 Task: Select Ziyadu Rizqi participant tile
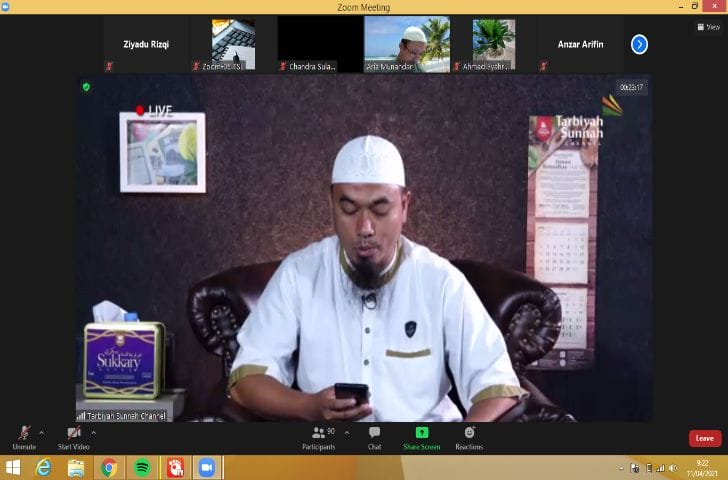(x=146, y=44)
